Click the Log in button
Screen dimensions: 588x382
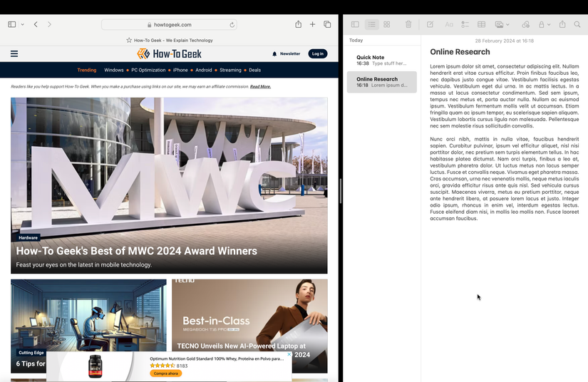pos(318,53)
